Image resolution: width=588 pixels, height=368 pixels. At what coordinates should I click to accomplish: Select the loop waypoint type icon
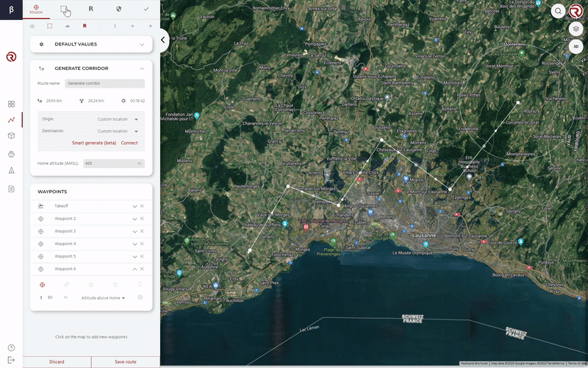[140, 284]
